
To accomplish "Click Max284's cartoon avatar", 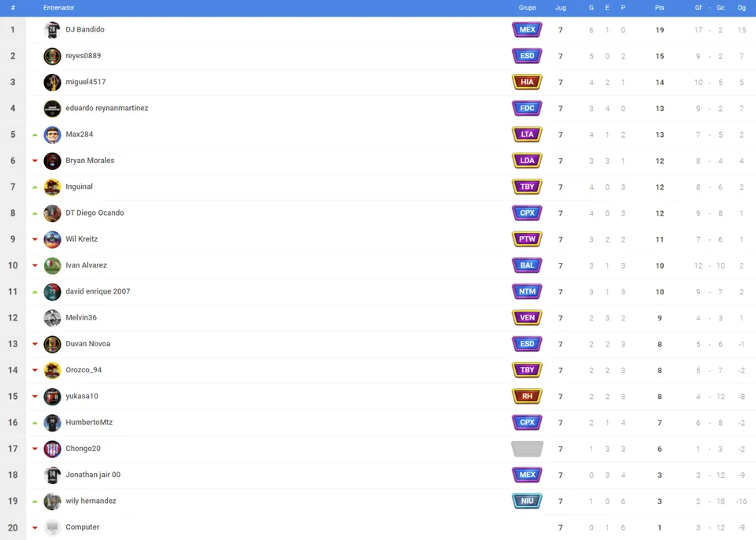I will pyautogui.click(x=52, y=135).
